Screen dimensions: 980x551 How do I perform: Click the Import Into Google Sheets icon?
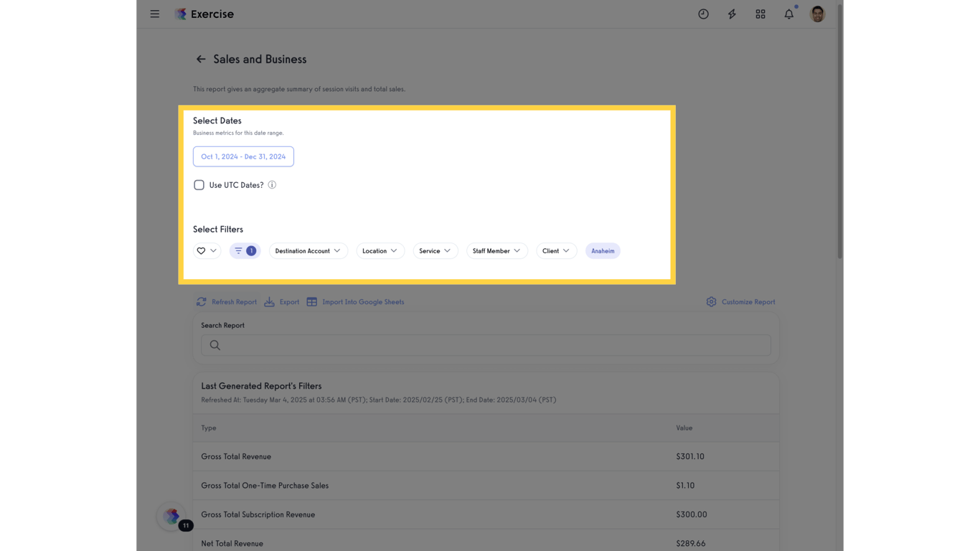[x=311, y=301]
